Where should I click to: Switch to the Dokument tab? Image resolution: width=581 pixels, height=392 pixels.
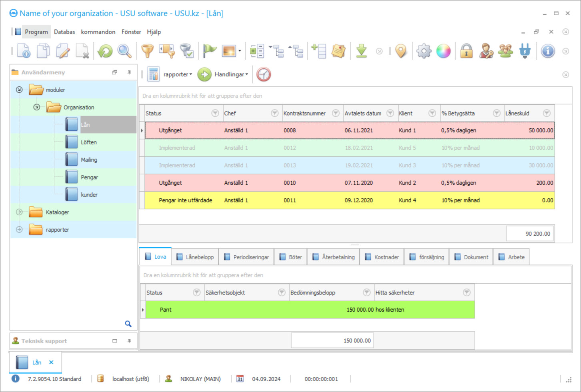point(471,257)
